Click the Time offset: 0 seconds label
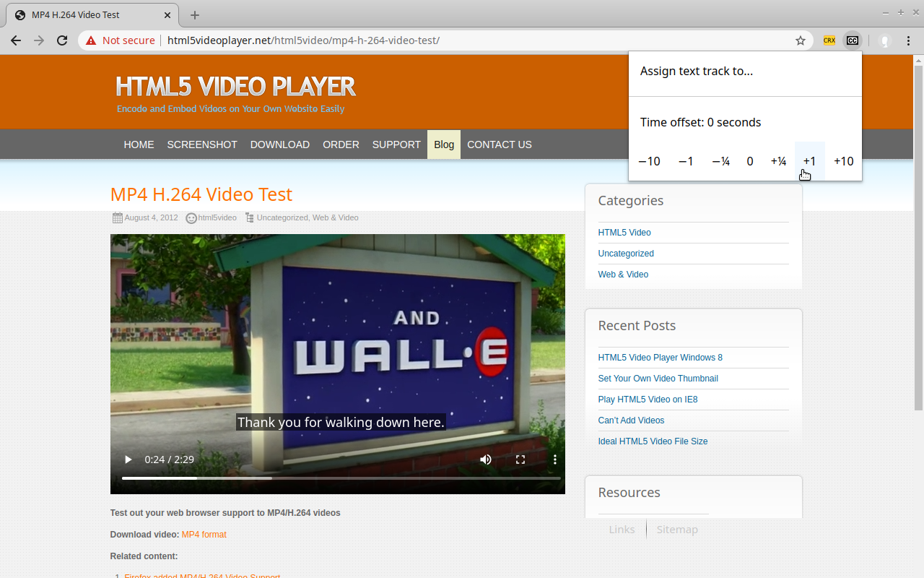The image size is (924, 578). [700, 122]
